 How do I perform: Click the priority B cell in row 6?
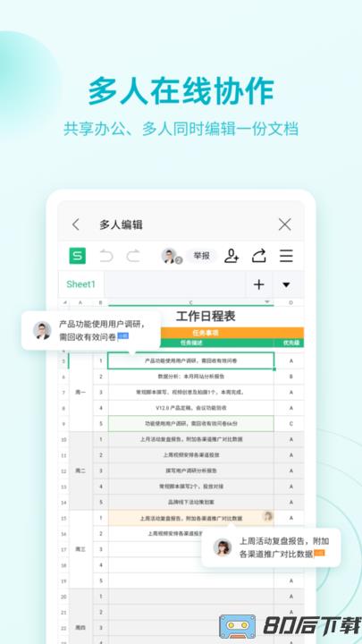coord(291,377)
